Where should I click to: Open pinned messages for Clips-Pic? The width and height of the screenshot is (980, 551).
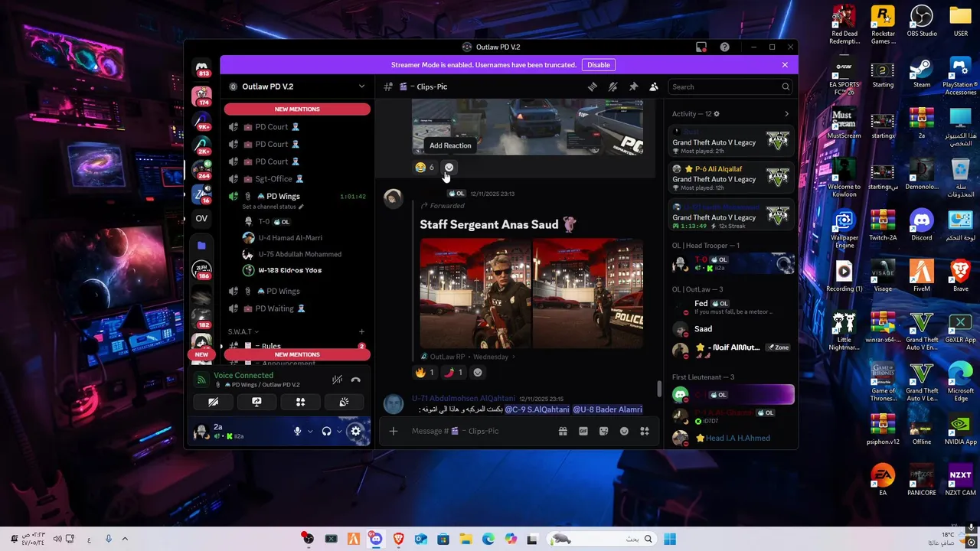click(633, 86)
